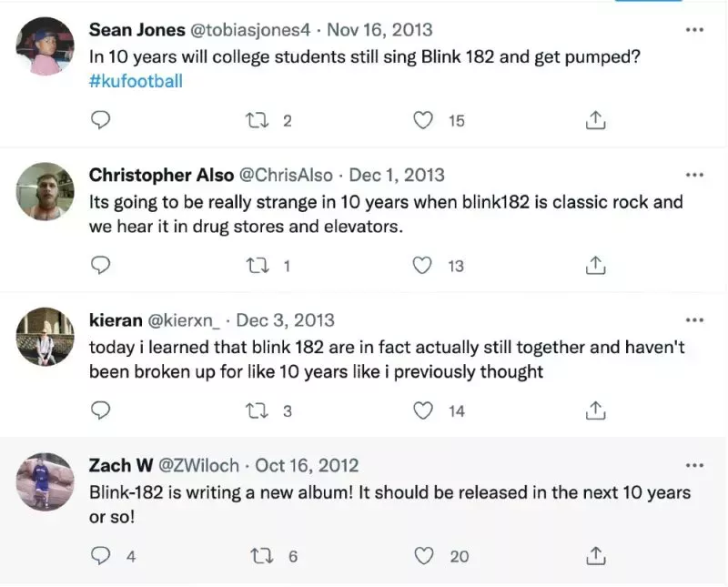728x587 pixels.
Task: Retweet Christopher Also's classic rock tweet
Action: coord(259,265)
